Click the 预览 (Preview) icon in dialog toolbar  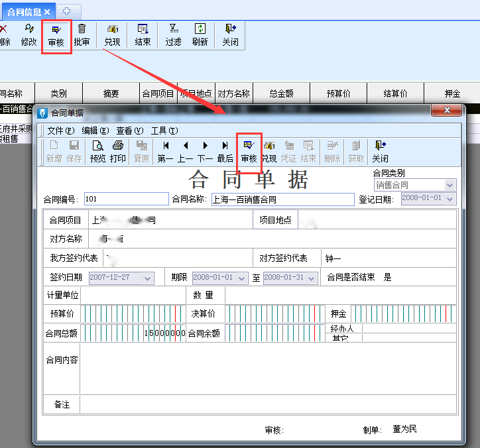tap(97, 151)
